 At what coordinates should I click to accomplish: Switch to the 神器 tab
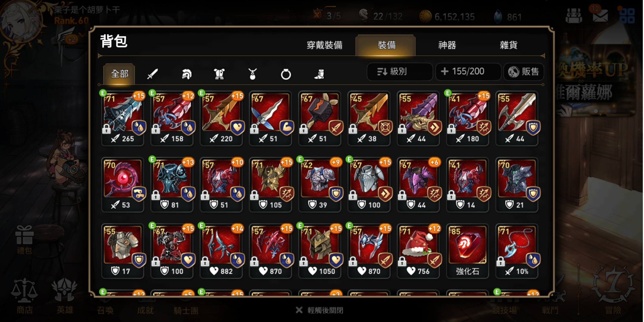(x=447, y=45)
